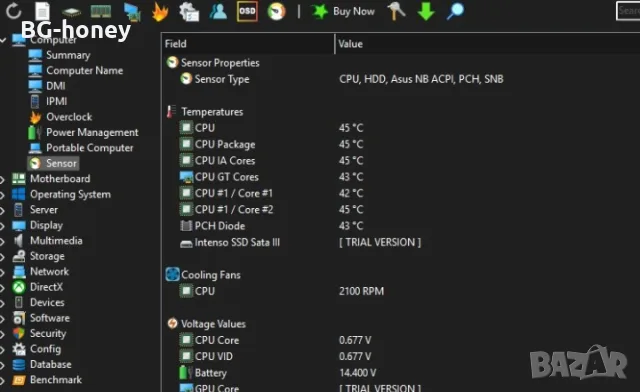Click the Motherboard category icon

[x=19, y=179]
